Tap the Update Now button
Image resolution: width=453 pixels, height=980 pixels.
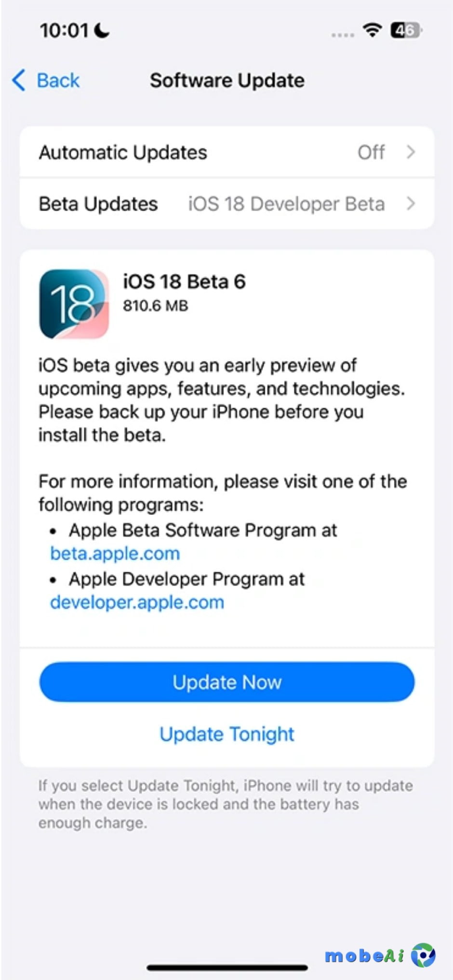(x=227, y=682)
